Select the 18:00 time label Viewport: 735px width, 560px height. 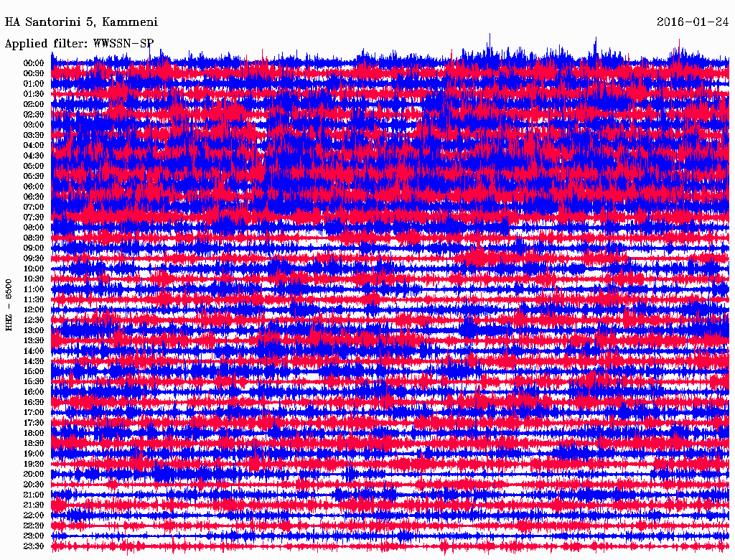(x=33, y=433)
